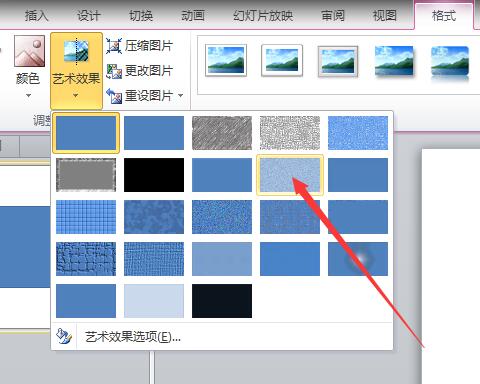Screen dimensions: 480x384
Task: Choose the lighter blue Crisscross Etching effect
Action: (x=222, y=259)
